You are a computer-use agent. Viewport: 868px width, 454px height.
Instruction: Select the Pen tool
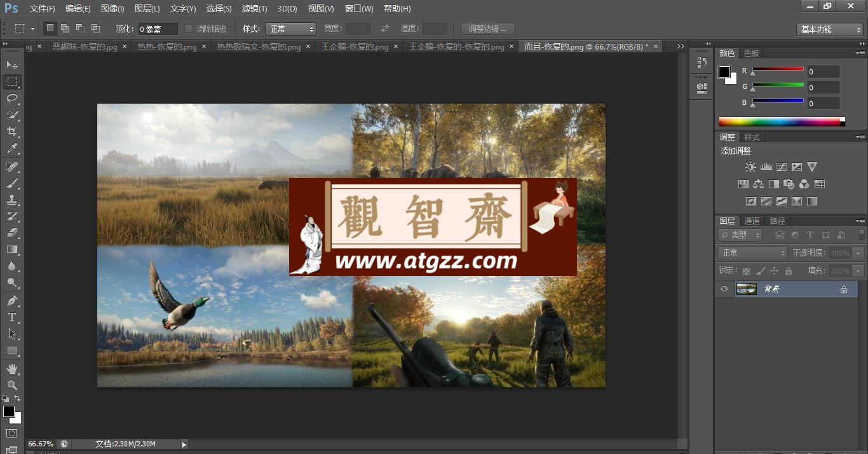coord(12,300)
